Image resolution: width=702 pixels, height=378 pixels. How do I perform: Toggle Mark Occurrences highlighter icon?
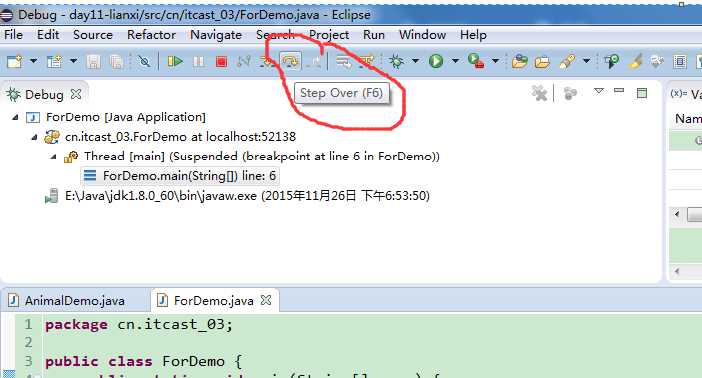coord(635,61)
